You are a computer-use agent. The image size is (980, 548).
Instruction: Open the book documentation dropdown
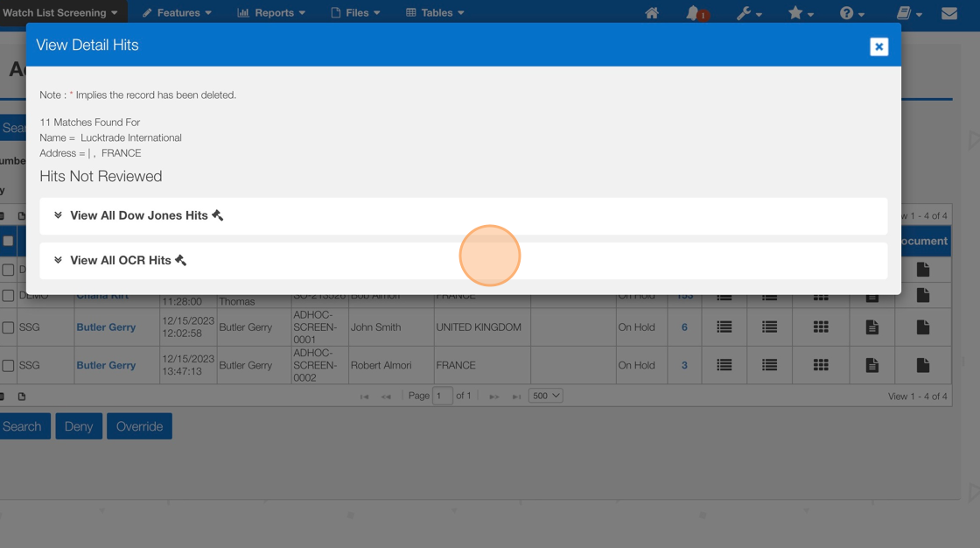coord(909,13)
